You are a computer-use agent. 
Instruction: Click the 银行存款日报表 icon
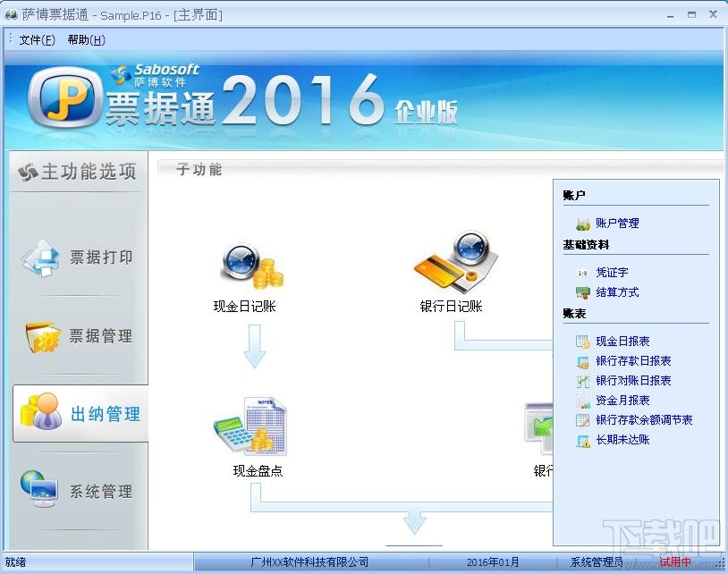click(x=583, y=362)
